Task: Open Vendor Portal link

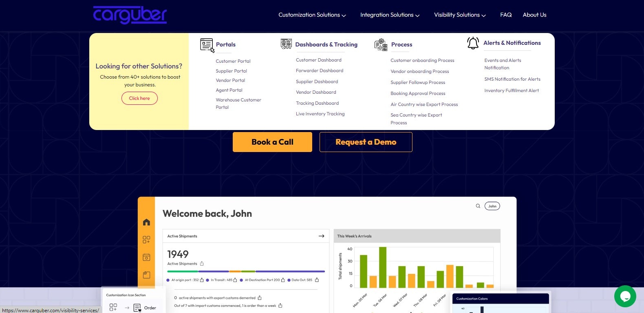Action: 230,80
